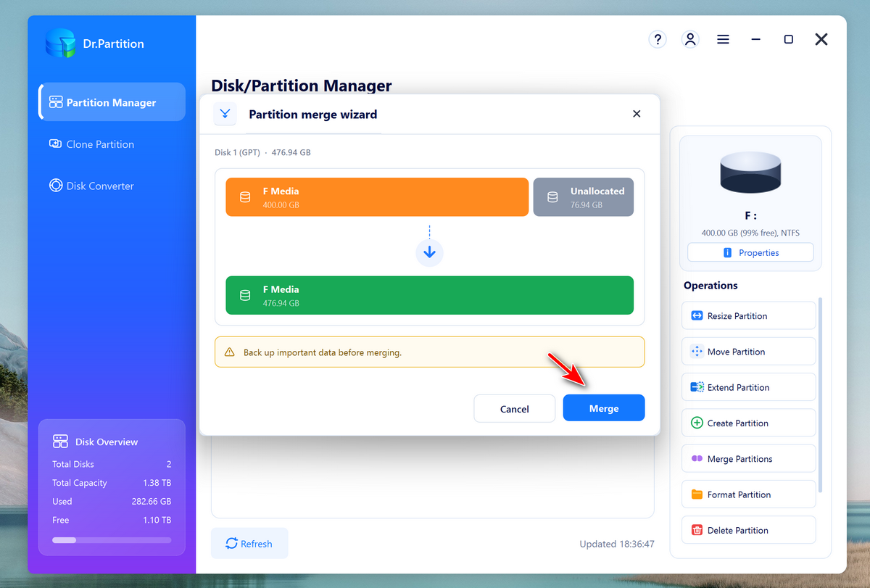Viewport: 870px width, 588px height.
Task: Minimize the Dr.Partition window
Action: pos(756,39)
